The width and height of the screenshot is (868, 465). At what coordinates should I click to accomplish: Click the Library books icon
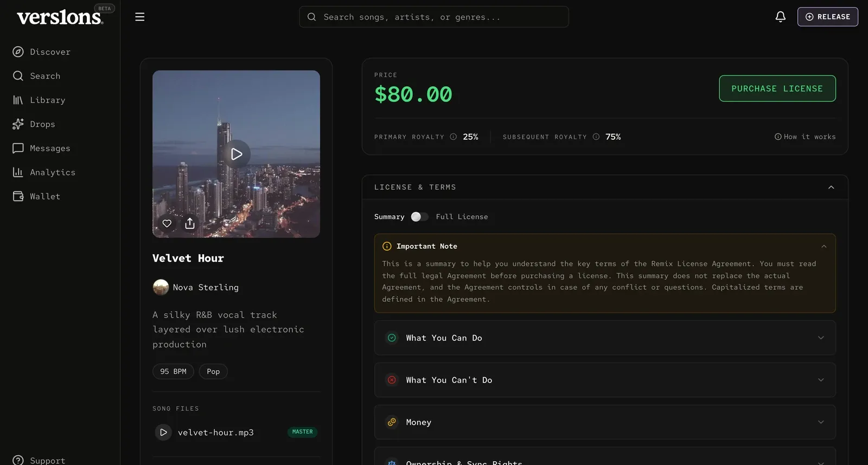coord(18,100)
